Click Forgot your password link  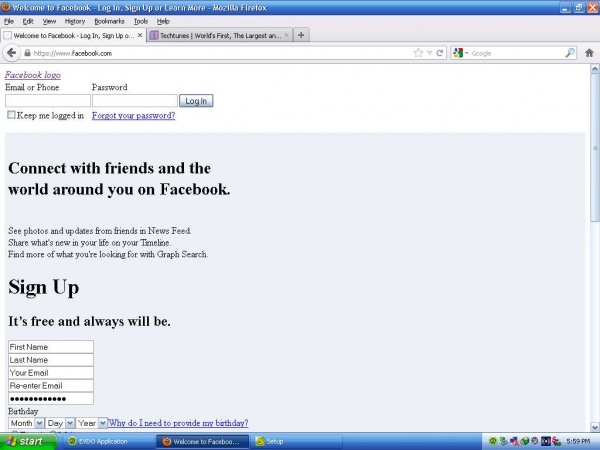134,115
